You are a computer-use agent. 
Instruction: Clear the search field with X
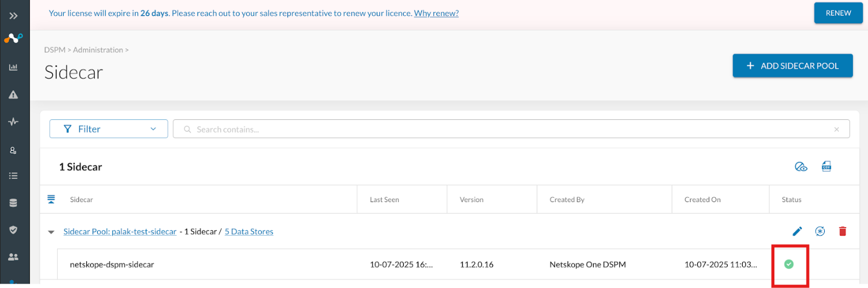[836, 130]
